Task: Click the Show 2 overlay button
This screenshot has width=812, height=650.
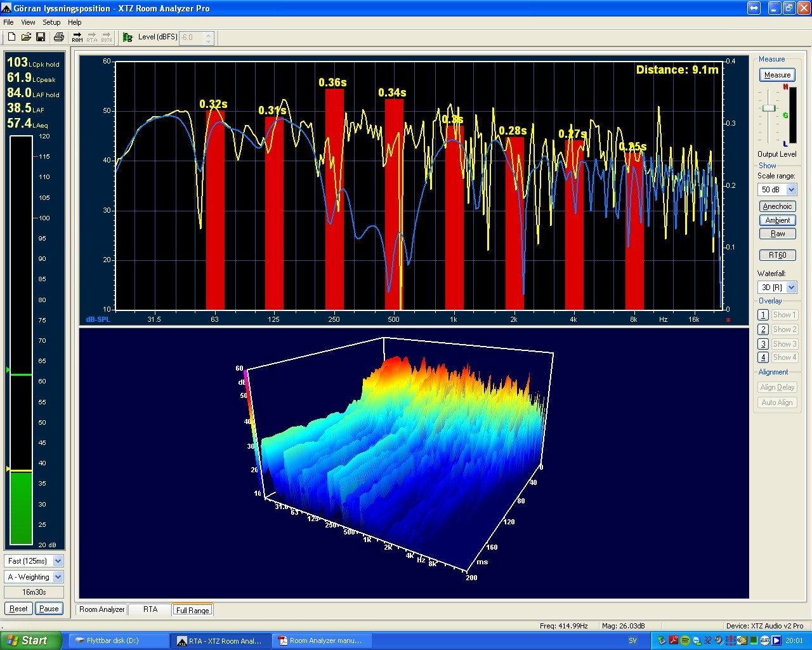Action: (x=784, y=329)
